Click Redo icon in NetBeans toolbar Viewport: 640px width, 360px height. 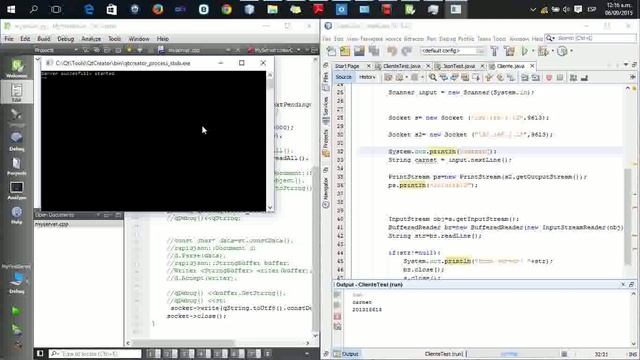point(407,51)
